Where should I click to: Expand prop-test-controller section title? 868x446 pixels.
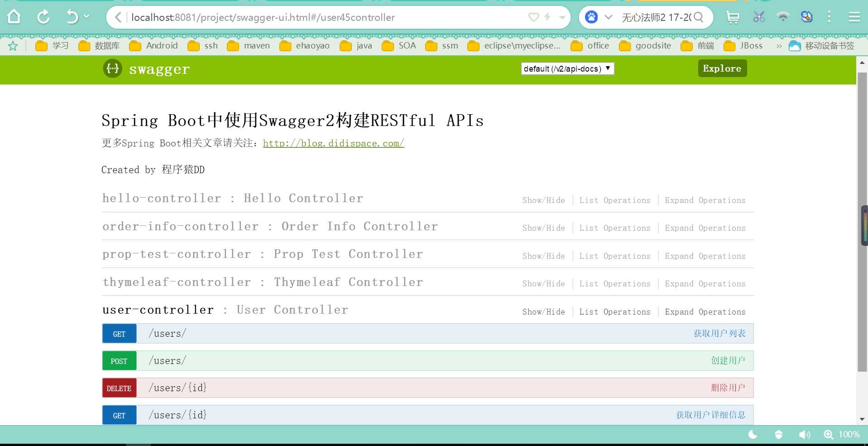tap(263, 254)
